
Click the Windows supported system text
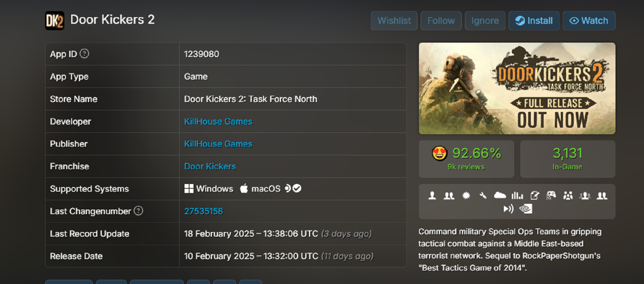(x=215, y=189)
